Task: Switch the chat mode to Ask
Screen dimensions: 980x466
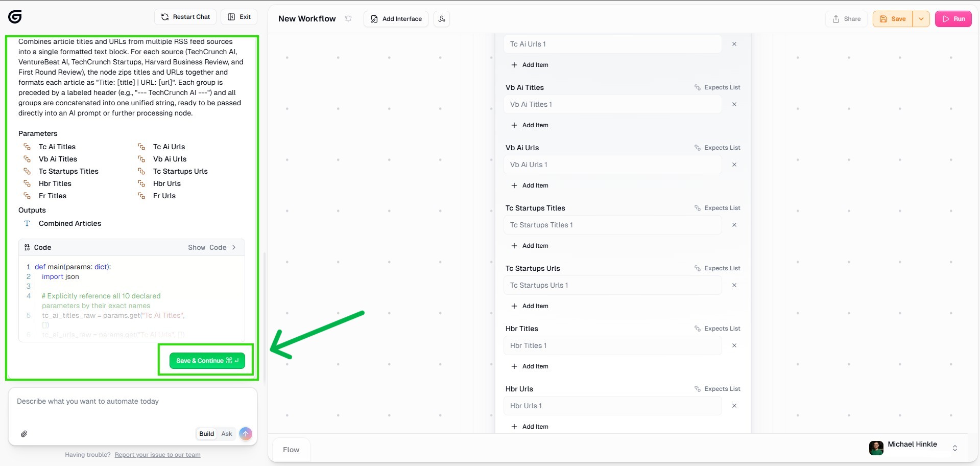Action: 227,434
